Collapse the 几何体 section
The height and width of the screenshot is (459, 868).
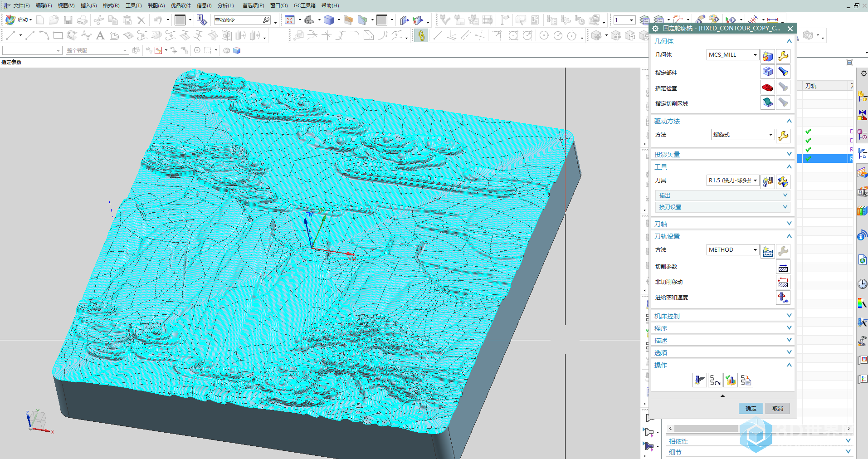[x=723, y=41]
